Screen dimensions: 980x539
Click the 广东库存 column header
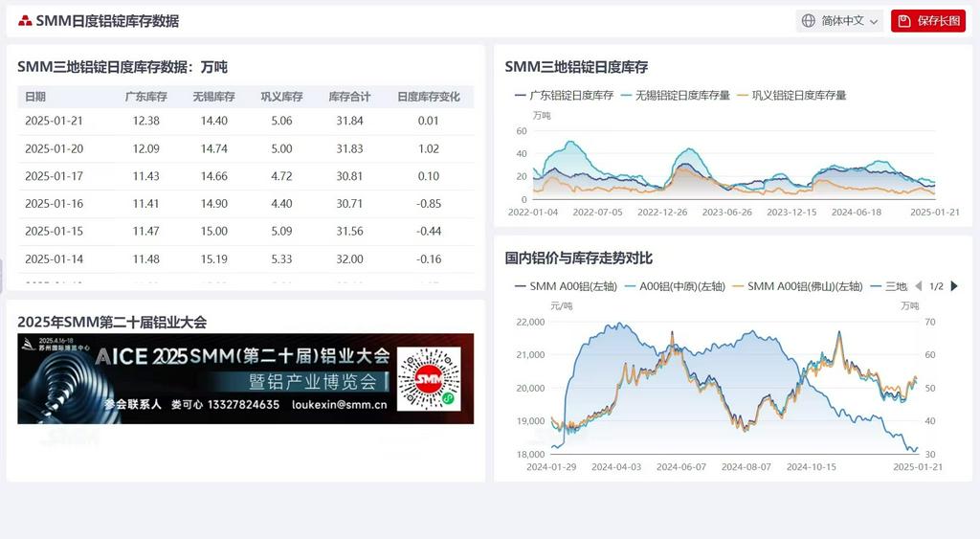(146, 97)
